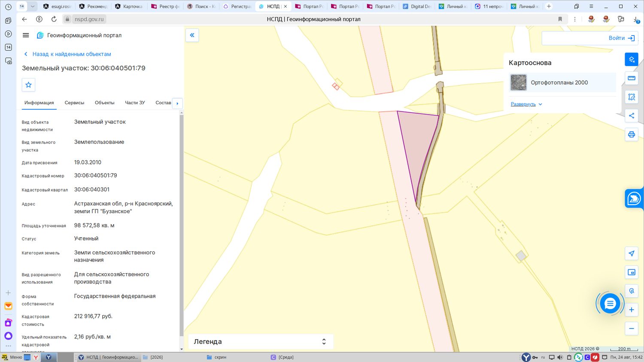Open the Части ЗУ tab
Image resolution: width=644 pixels, height=362 pixels.
point(135,103)
